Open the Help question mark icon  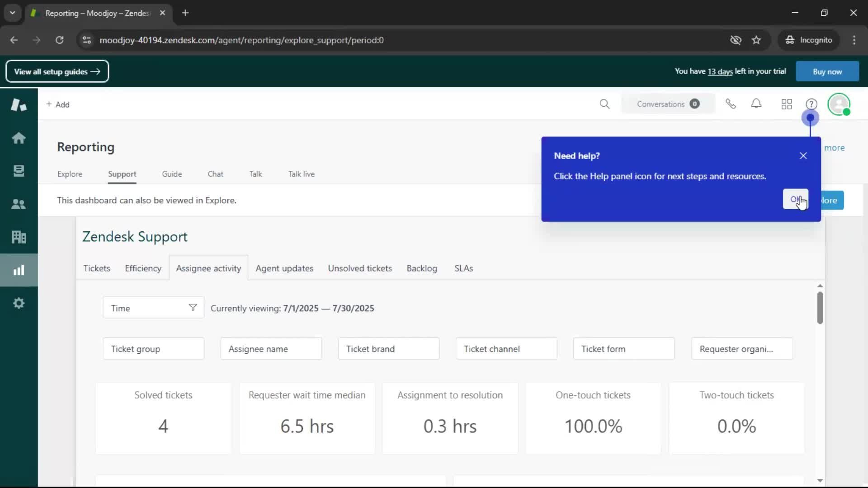click(x=811, y=104)
